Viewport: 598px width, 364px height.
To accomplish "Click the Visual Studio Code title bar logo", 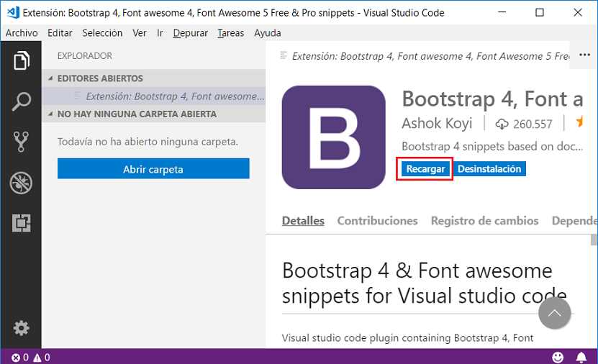I will tap(12, 12).
